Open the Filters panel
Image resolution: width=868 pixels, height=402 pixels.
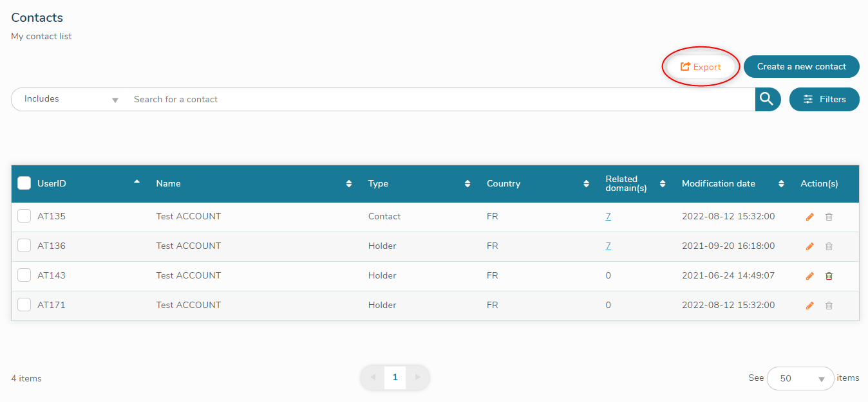824,99
